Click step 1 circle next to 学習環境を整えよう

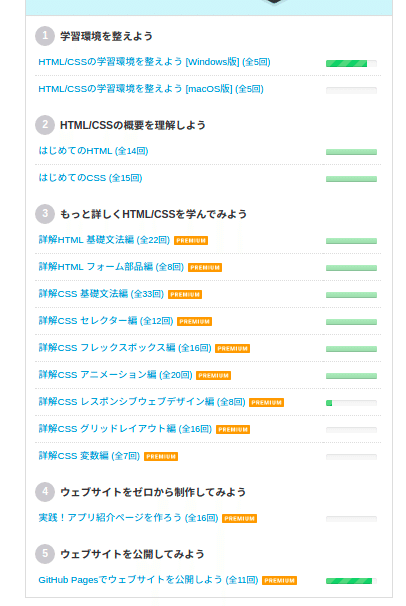pos(45,36)
